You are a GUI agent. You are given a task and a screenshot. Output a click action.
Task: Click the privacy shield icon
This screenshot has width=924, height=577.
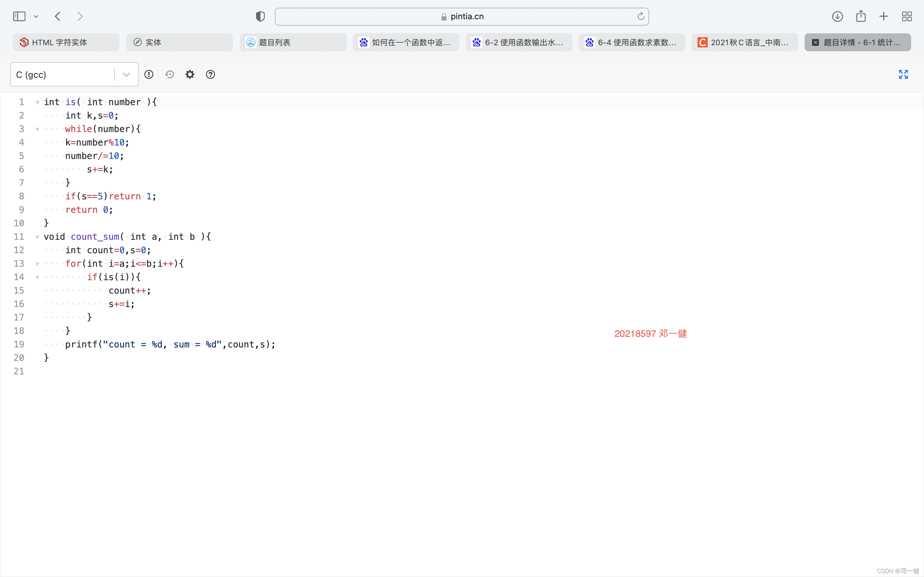click(261, 16)
